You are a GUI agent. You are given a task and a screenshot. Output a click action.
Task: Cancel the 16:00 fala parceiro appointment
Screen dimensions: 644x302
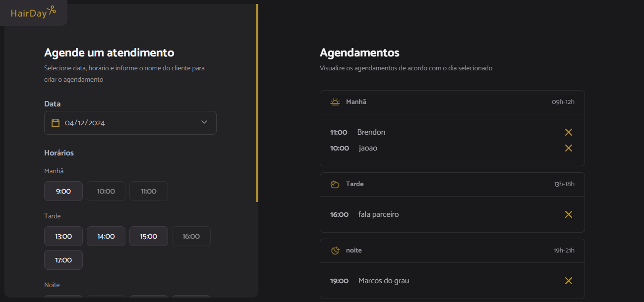[568, 214]
